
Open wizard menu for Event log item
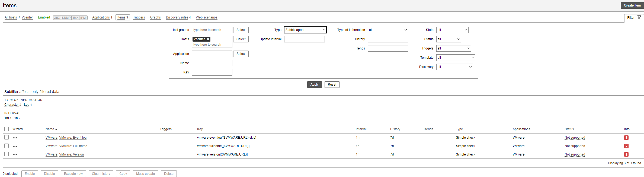tap(15, 138)
